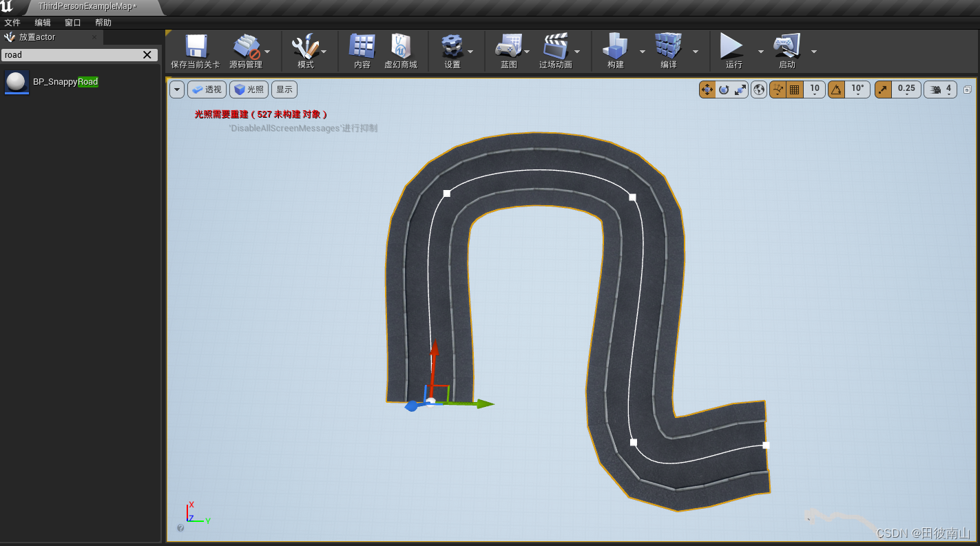The height and width of the screenshot is (546, 980).
Task: Open the Marketplace (虚幻商城) icon
Action: [x=401, y=46]
